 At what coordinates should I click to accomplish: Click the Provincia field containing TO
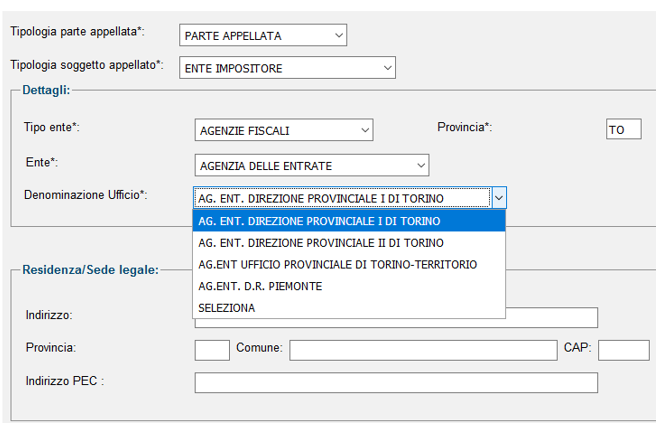click(x=623, y=129)
